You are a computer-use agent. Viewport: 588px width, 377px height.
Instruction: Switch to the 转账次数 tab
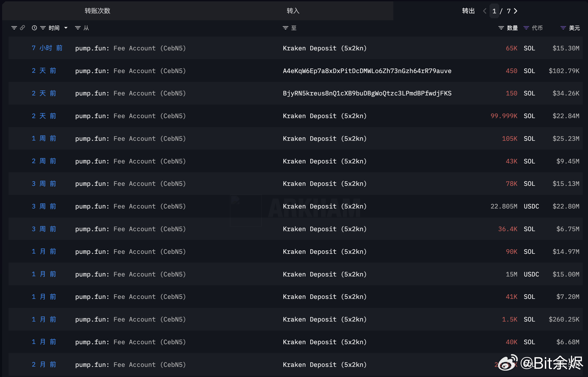tap(97, 11)
